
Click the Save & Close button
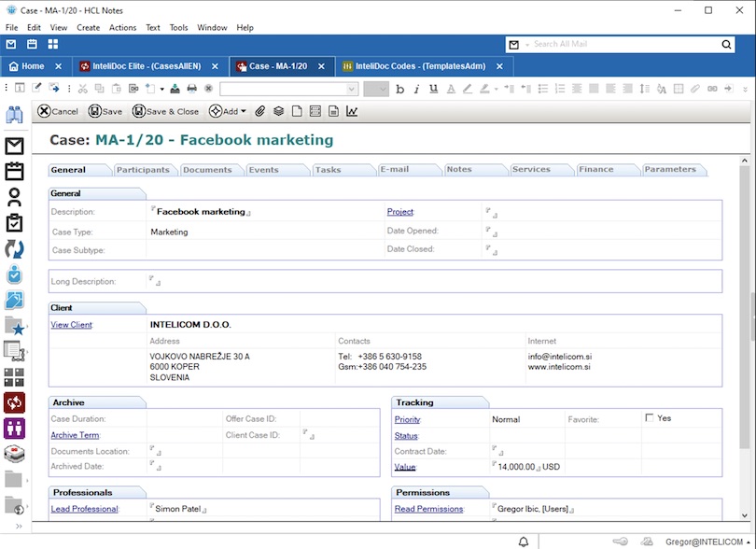click(x=165, y=111)
